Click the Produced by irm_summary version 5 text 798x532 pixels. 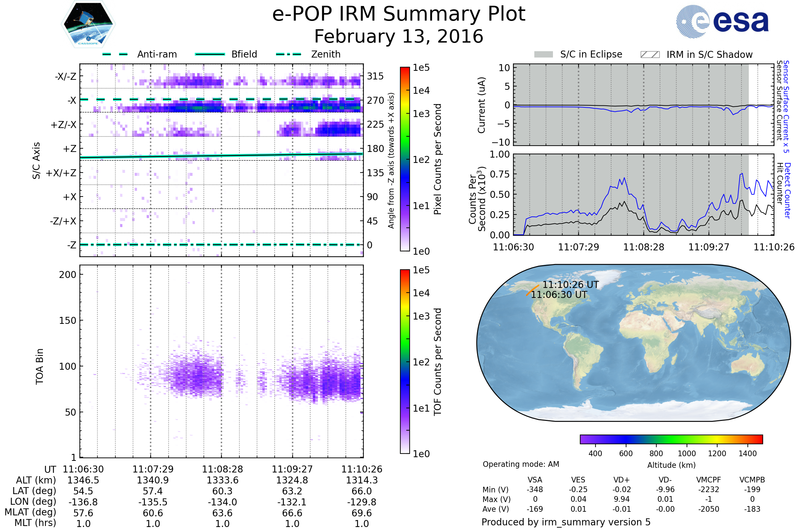(566, 522)
